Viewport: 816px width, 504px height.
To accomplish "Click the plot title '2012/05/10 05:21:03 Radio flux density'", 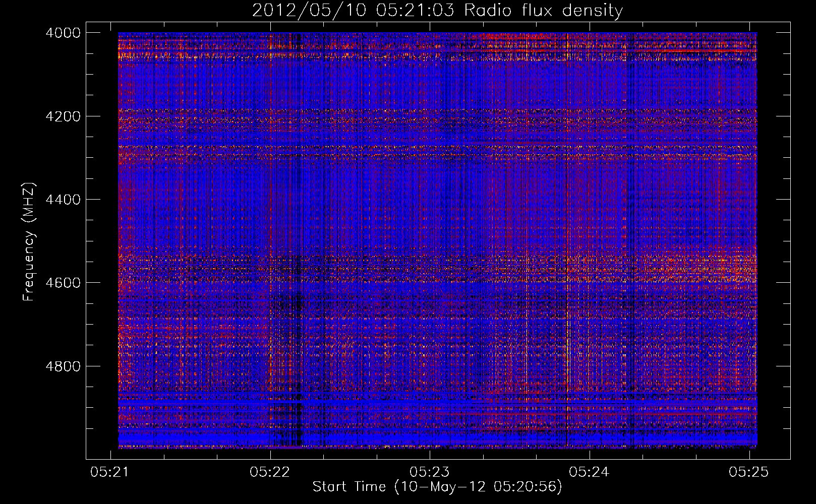I will [x=437, y=10].
